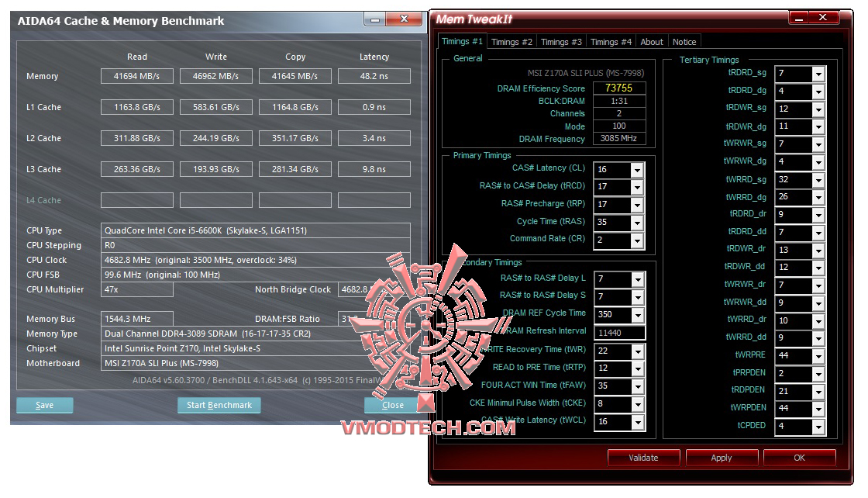Expand tRDWR_dr dropdown
Viewport: 868px width, 498px height.
click(818, 251)
